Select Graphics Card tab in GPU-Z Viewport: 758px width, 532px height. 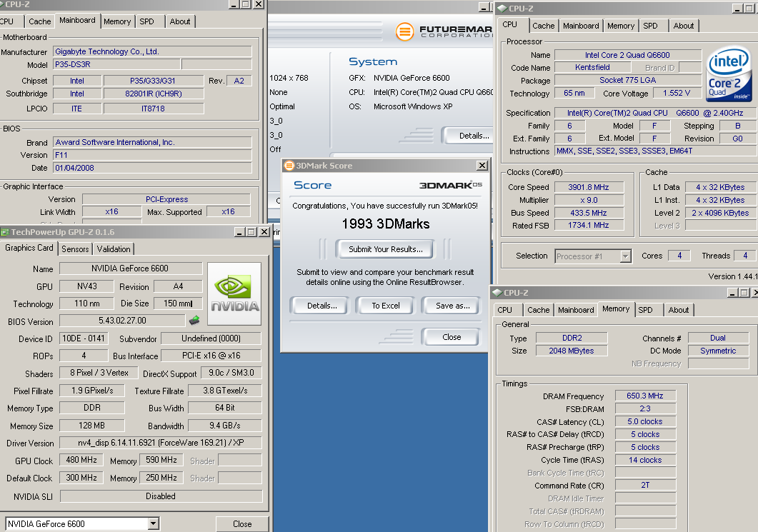[29, 248]
